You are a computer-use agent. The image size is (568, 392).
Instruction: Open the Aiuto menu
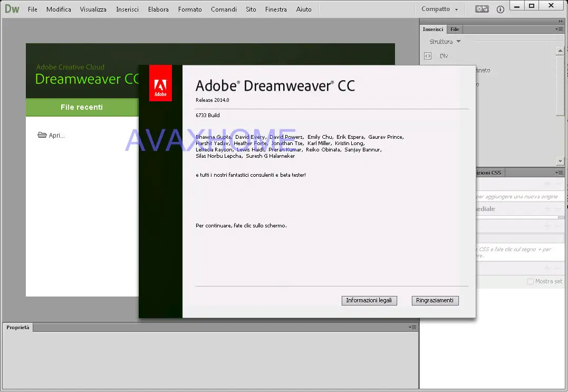point(304,9)
